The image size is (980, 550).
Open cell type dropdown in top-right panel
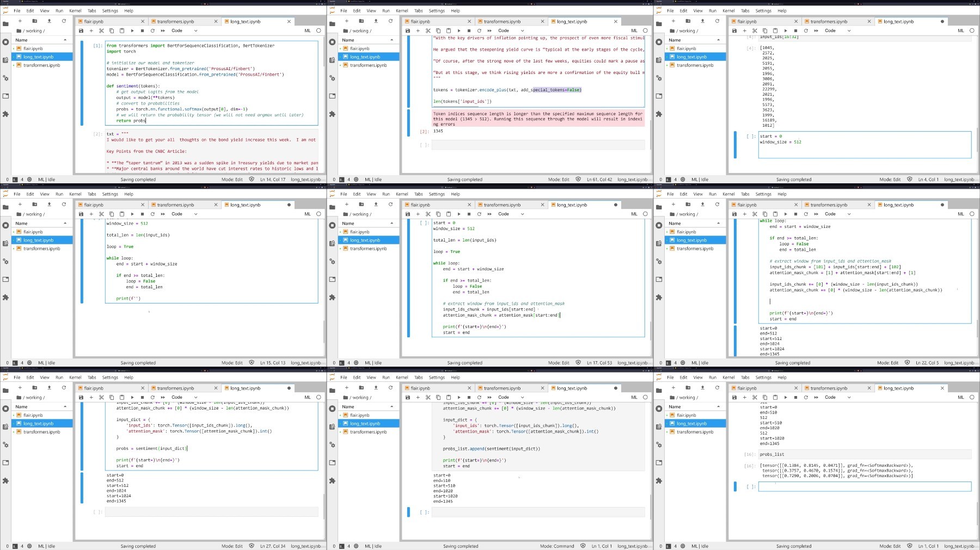pyautogui.click(x=837, y=30)
